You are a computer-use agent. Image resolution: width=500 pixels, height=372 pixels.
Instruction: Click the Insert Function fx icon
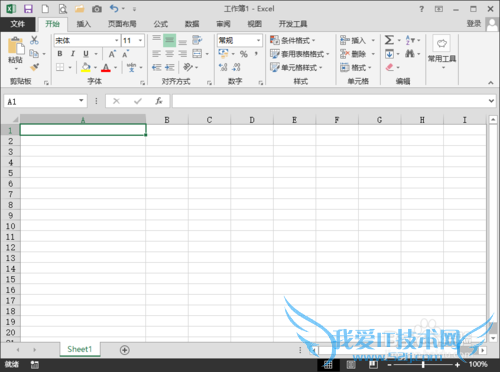click(159, 101)
